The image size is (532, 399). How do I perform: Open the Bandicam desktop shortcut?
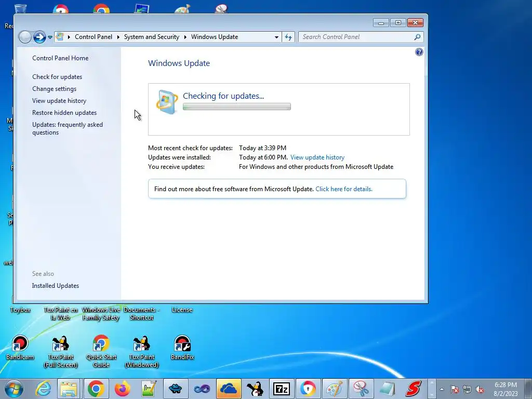click(20, 347)
